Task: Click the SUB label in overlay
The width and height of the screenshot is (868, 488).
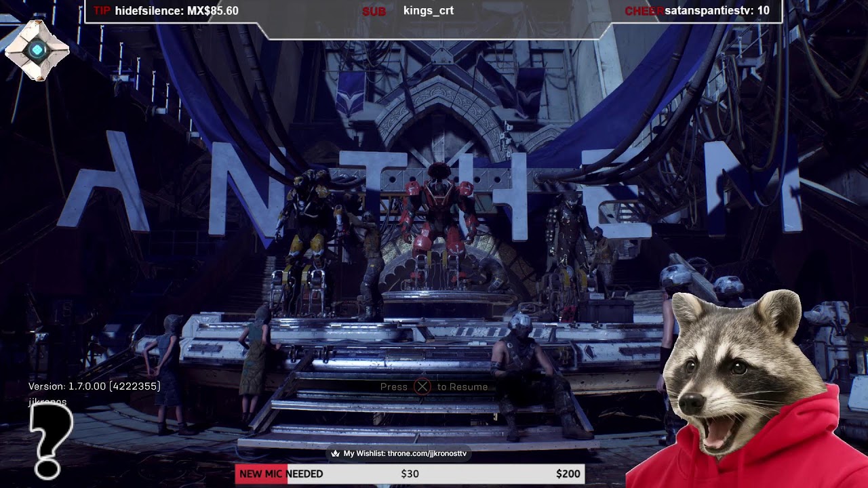Action: pos(374,12)
